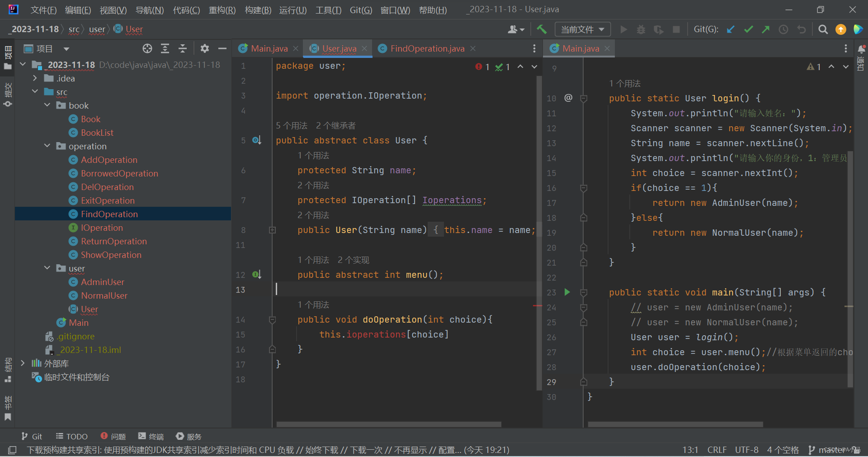This screenshot has height=457, width=868.
Task: Open Git history clock icon
Action: tap(783, 29)
